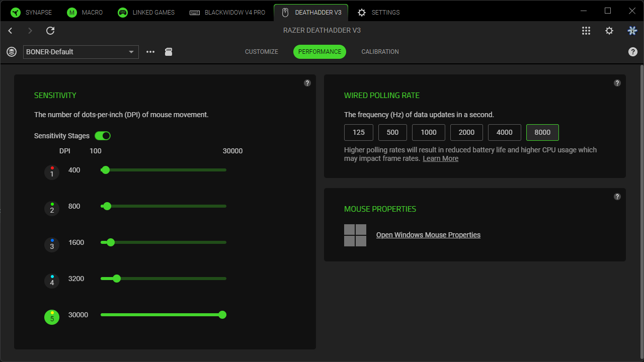The height and width of the screenshot is (362, 644).
Task: Click the stage 2 DPI value 800
Action: (x=74, y=207)
